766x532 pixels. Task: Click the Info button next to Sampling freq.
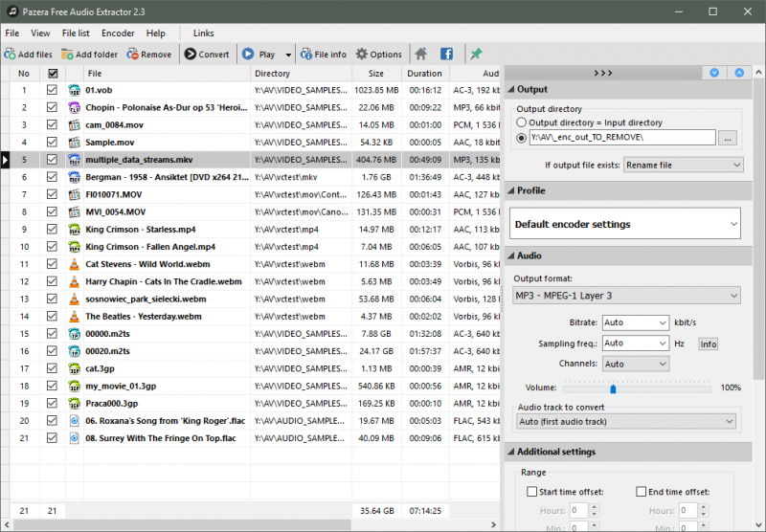(x=708, y=344)
